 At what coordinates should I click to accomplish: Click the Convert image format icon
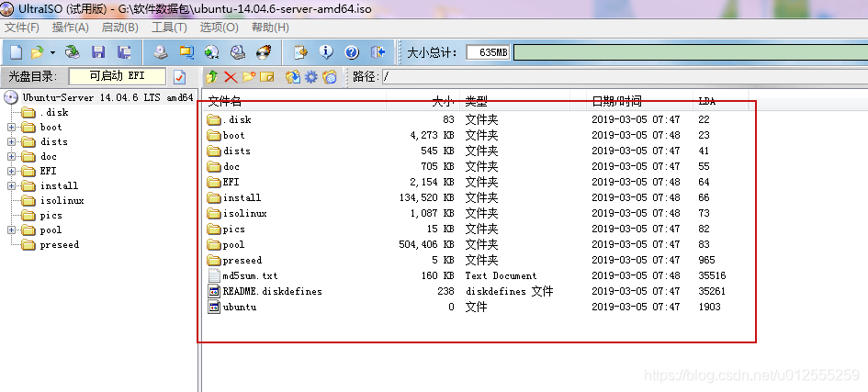point(186,52)
